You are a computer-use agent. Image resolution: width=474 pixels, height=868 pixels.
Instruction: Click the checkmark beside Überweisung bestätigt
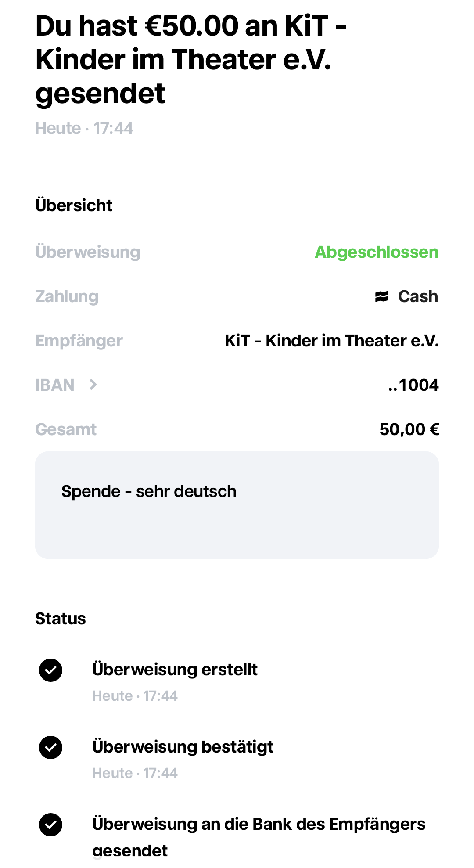(51, 747)
